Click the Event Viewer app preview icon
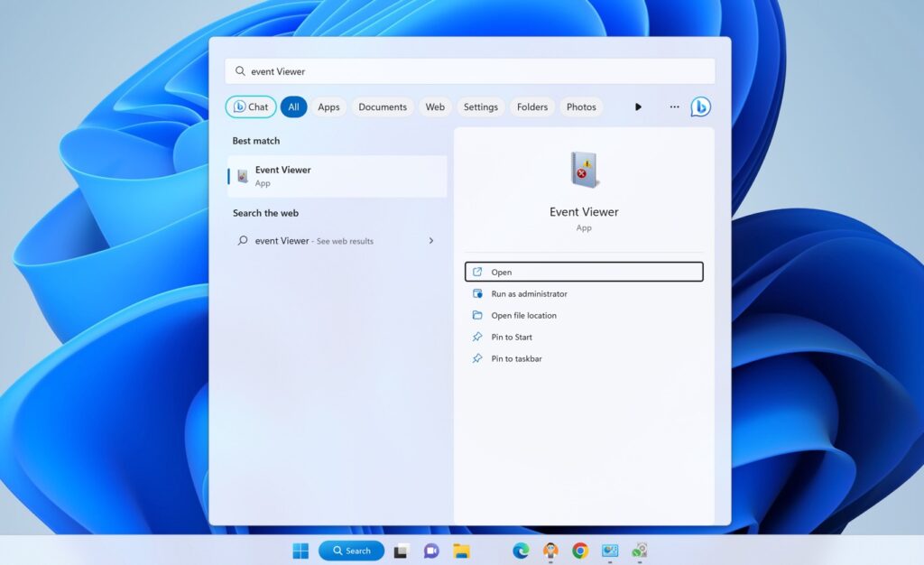The height and width of the screenshot is (565, 924). [x=583, y=170]
